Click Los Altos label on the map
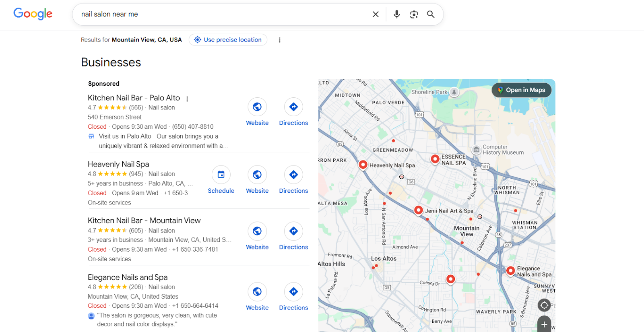Screen dimensions: 644x332 [x=384, y=259]
